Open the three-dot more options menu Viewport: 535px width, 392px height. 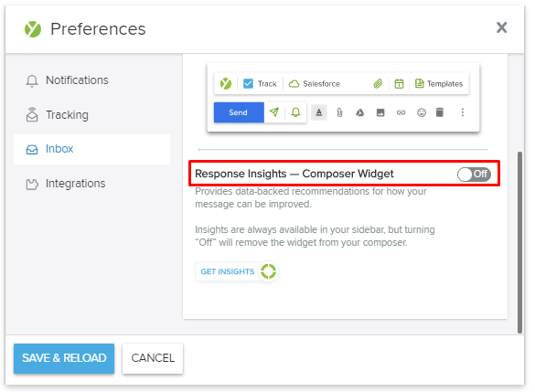click(463, 112)
